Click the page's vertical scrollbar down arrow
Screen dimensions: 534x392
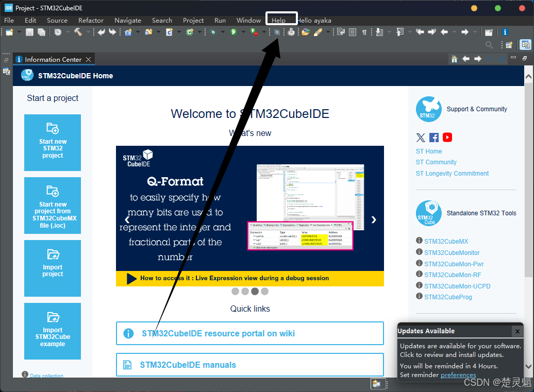click(x=528, y=366)
